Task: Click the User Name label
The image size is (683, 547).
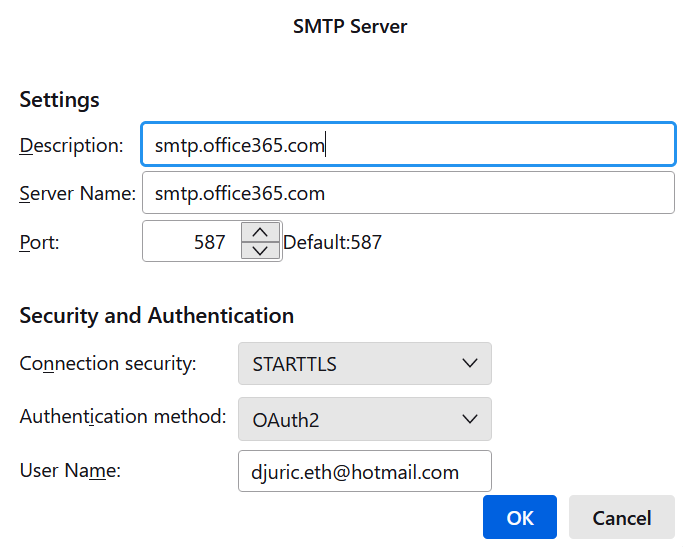Action: [x=70, y=469]
